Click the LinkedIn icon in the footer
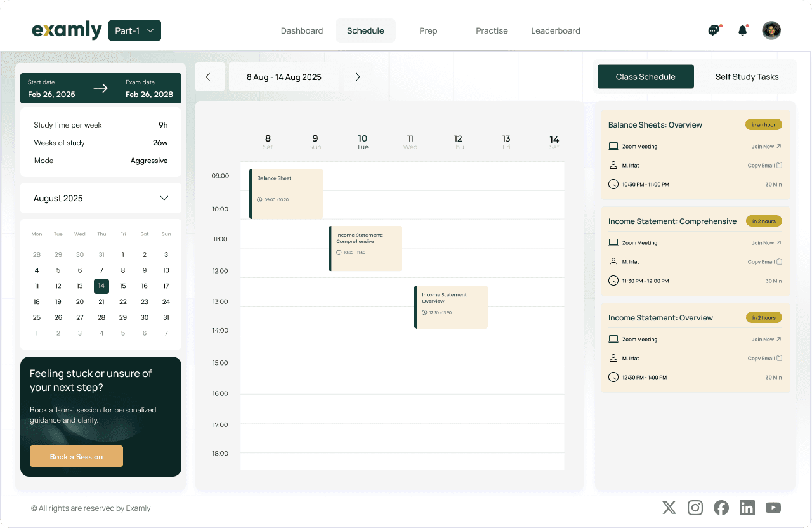The image size is (812, 528). pos(747,508)
